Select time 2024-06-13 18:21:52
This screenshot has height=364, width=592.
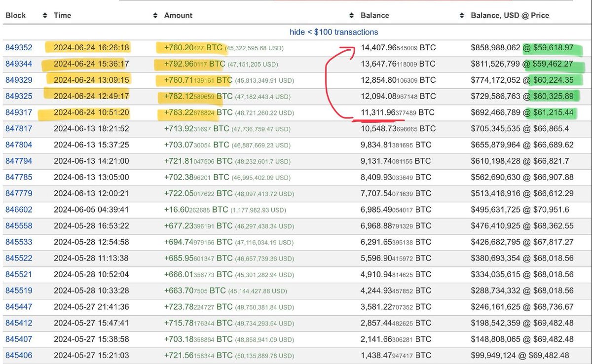(91, 129)
